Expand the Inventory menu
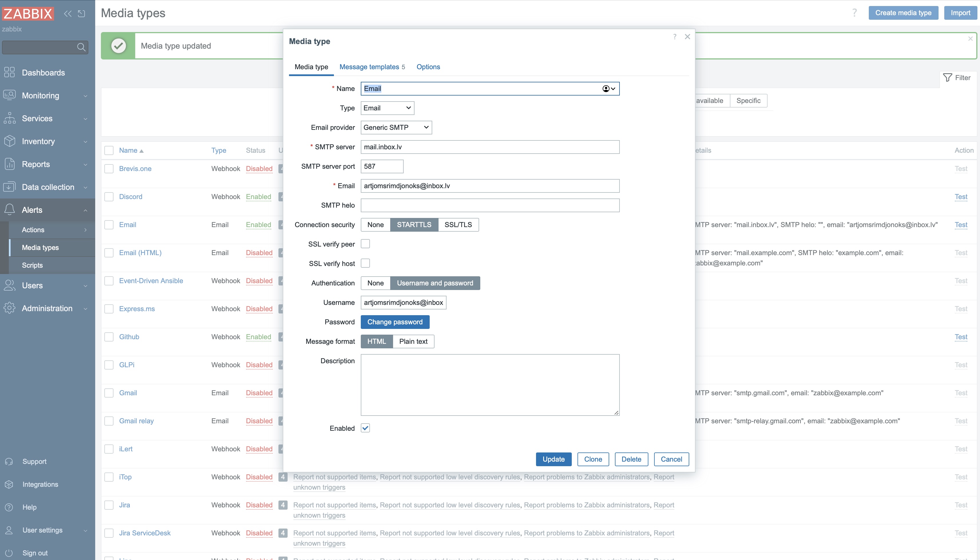This screenshot has height=560, width=980. click(85, 142)
